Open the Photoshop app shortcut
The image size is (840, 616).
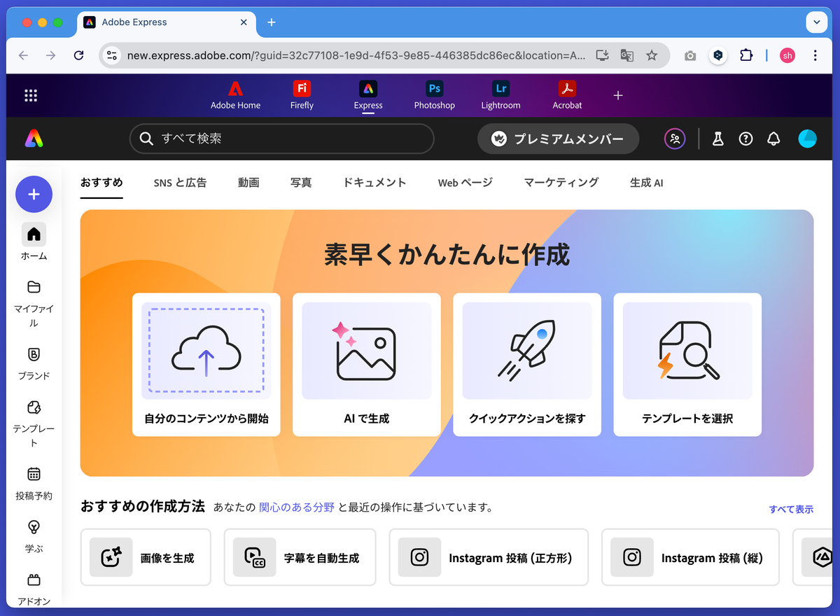point(435,96)
